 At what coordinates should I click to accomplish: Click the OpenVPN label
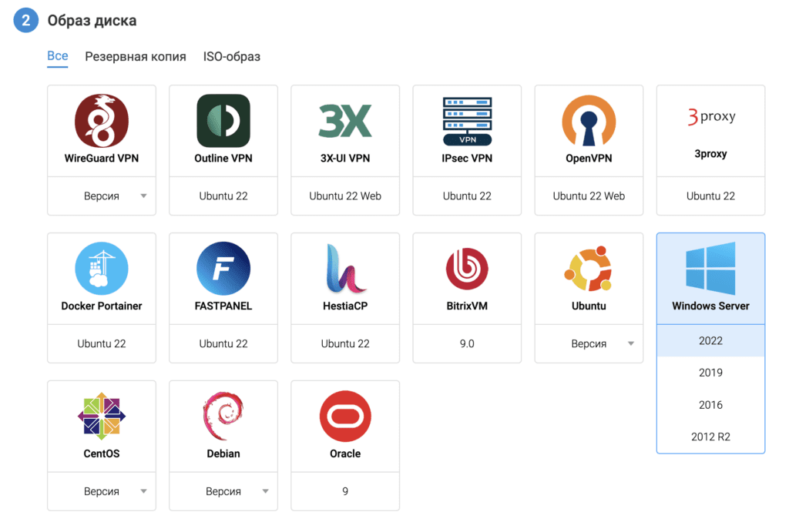(589, 159)
